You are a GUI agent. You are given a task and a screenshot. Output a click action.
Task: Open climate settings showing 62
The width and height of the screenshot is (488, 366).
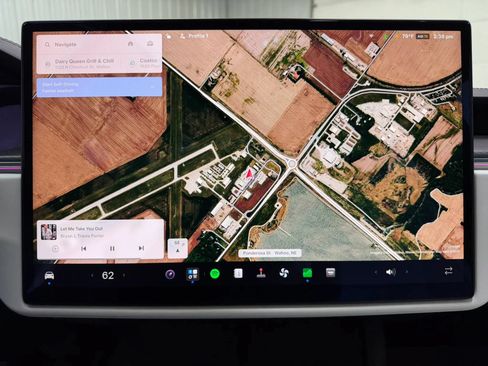tap(108, 275)
